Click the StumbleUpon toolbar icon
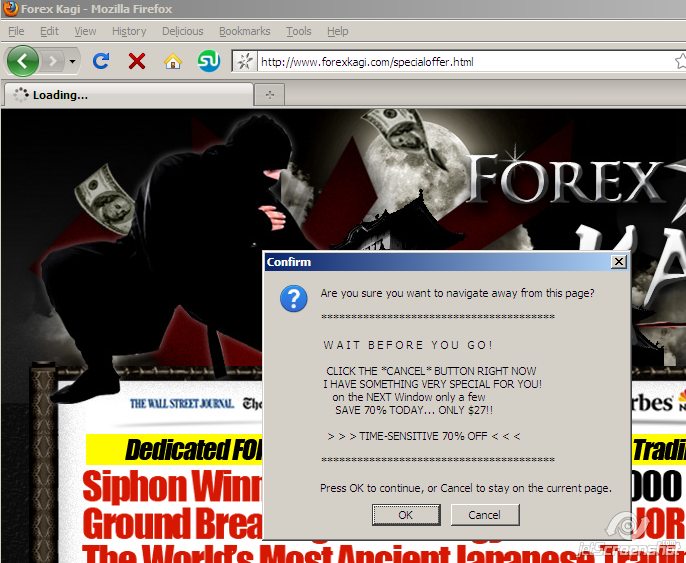The width and height of the screenshot is (686, 563). pos(209,61)
